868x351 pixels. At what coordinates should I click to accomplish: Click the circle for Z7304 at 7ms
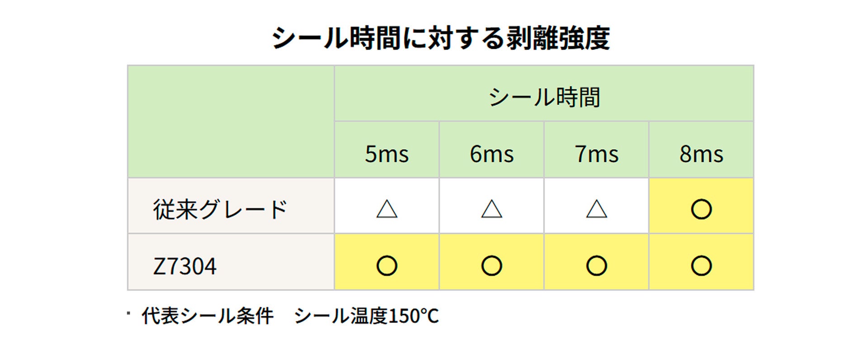point(597,266)
